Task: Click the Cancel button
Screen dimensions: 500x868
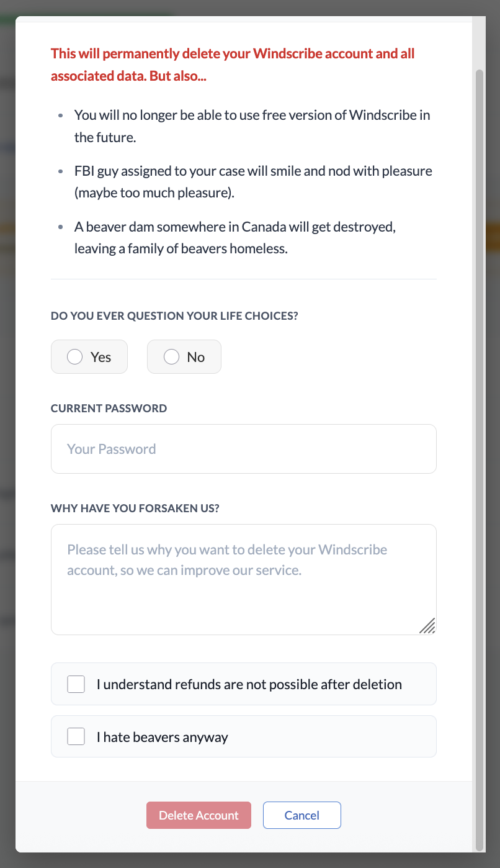Action: 302,815
